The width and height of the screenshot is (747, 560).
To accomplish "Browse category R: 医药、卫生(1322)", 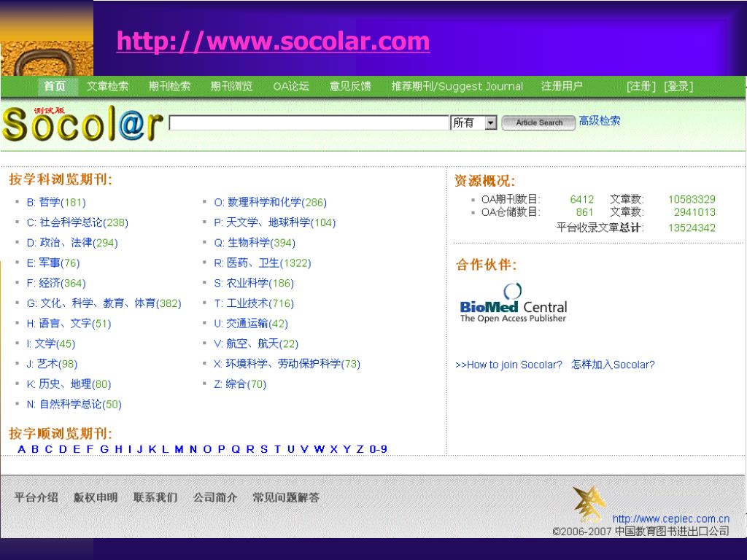I will (262, 262).
